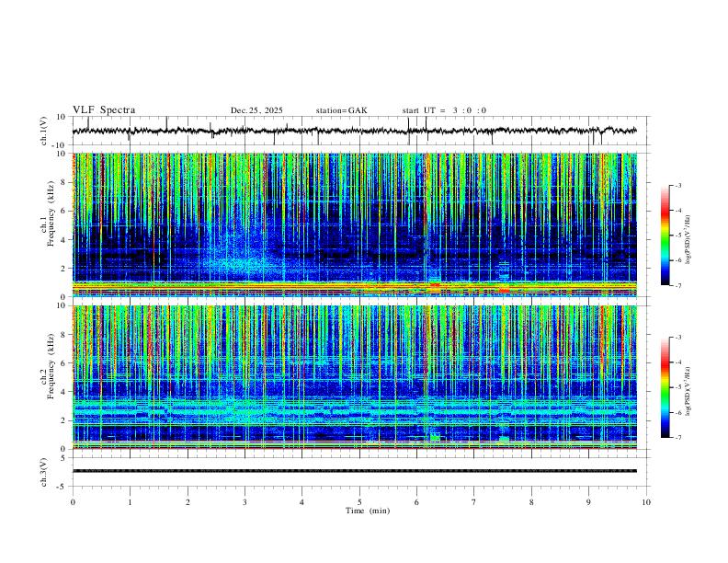Click the "station=GAK" label

pos(341,110)
